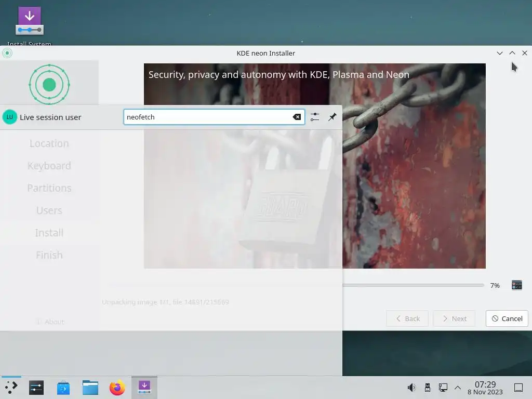Pin the application launcher open

tap(332, 117)
